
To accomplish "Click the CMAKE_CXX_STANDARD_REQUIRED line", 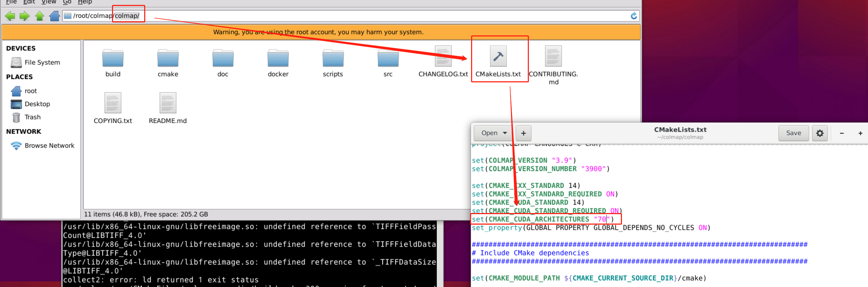I will [x=545, y=194].
